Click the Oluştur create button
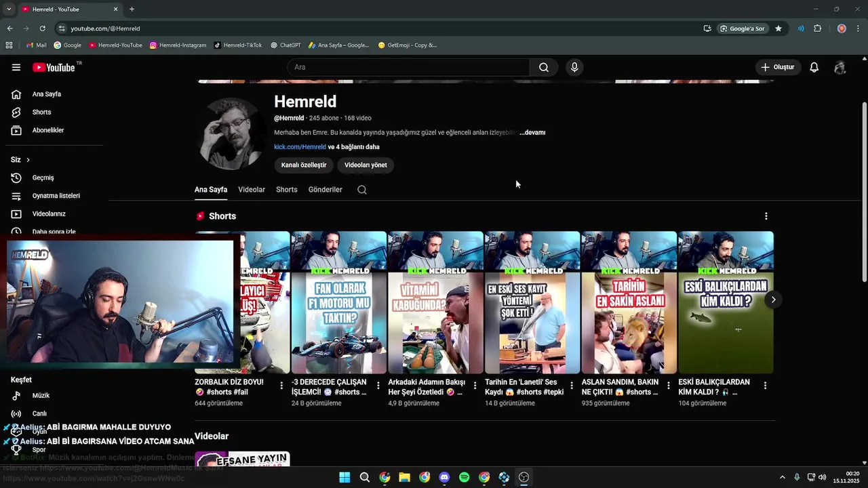Image resolution: width=868 pixels, height=488 pixels. tap(778, 67)
